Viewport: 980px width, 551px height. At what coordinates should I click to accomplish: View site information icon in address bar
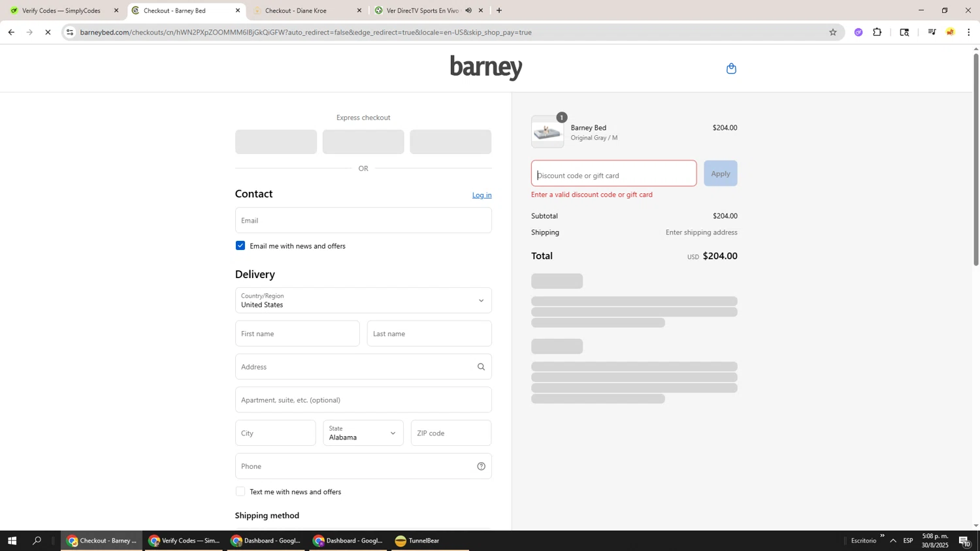[70, 32]
